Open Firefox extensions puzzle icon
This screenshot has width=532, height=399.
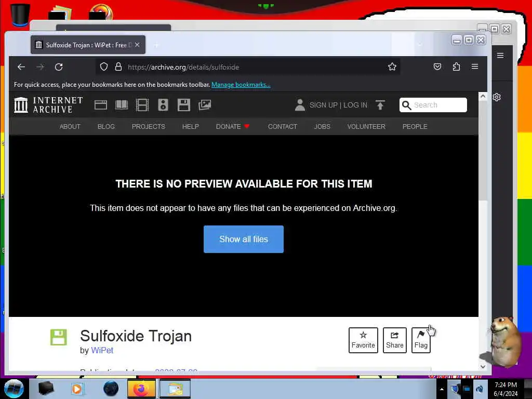click(456, 67)
